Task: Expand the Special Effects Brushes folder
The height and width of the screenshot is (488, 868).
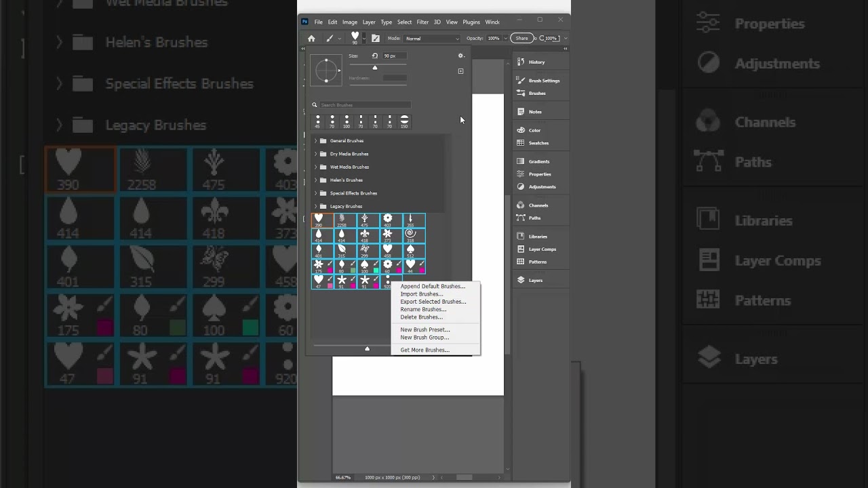Action: [315, 193]
